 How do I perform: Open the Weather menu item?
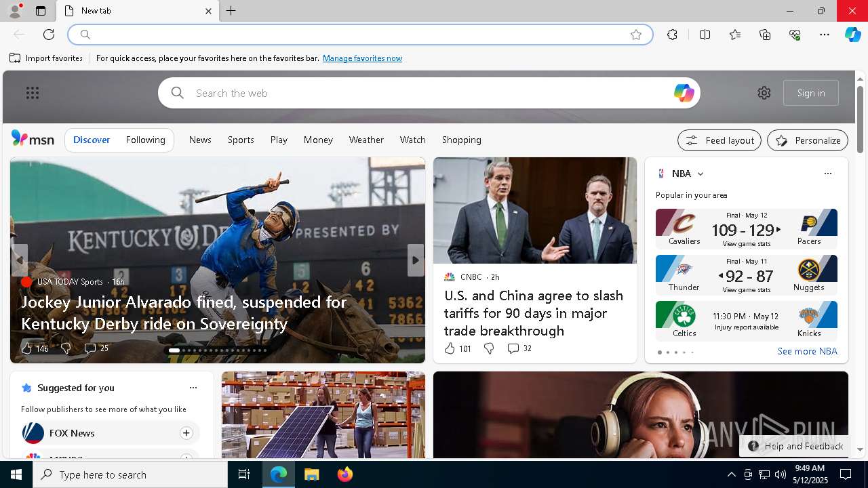coord(366,140)
